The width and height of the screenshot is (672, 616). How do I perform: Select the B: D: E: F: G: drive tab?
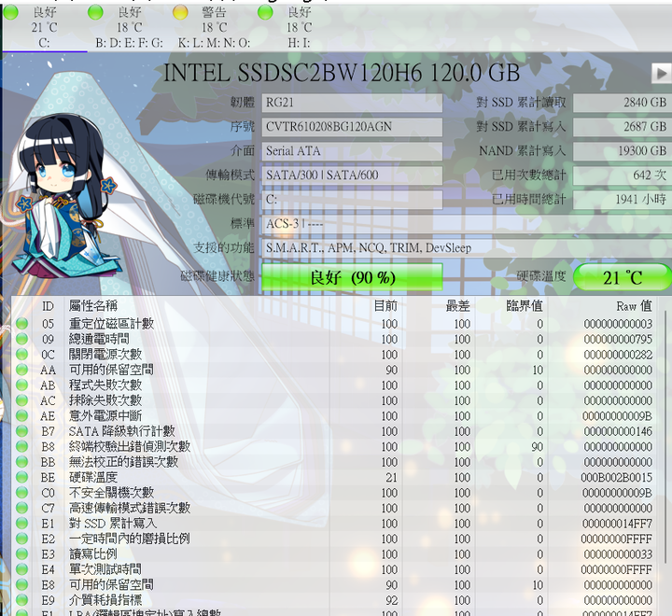point(129,27)
